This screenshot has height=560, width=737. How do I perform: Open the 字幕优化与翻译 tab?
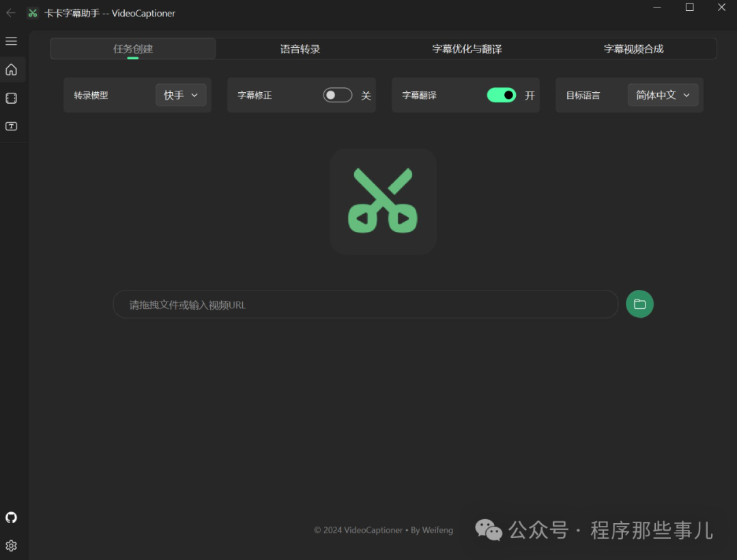(467, 49)
